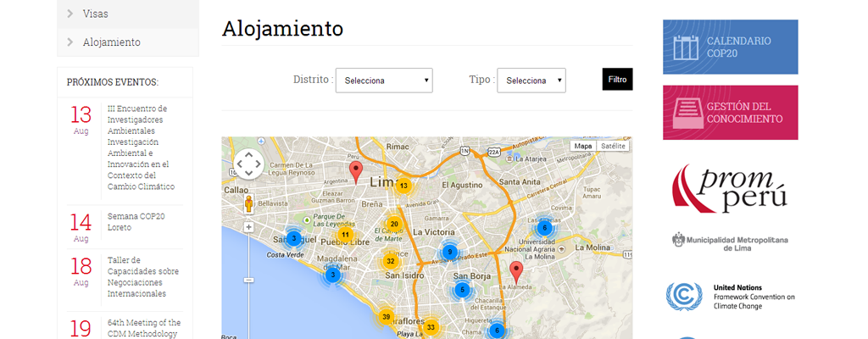
Task: Open the yellow cluster marker labeled 32
Action: click(390, 261)
